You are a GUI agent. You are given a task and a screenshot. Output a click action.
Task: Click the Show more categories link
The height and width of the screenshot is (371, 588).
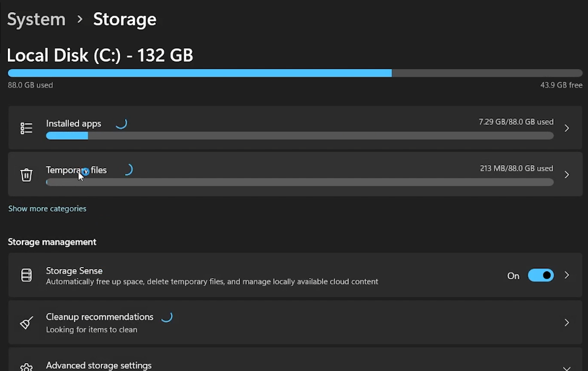coord(47,208)
